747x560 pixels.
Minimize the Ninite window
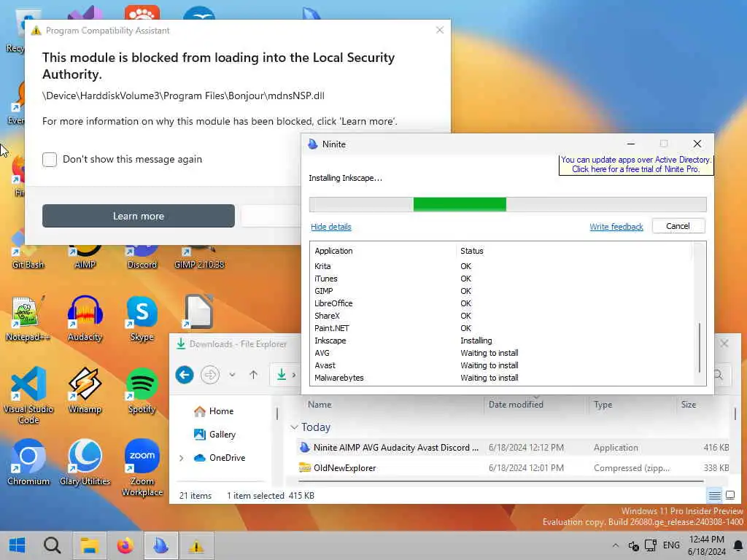[631, 144]
